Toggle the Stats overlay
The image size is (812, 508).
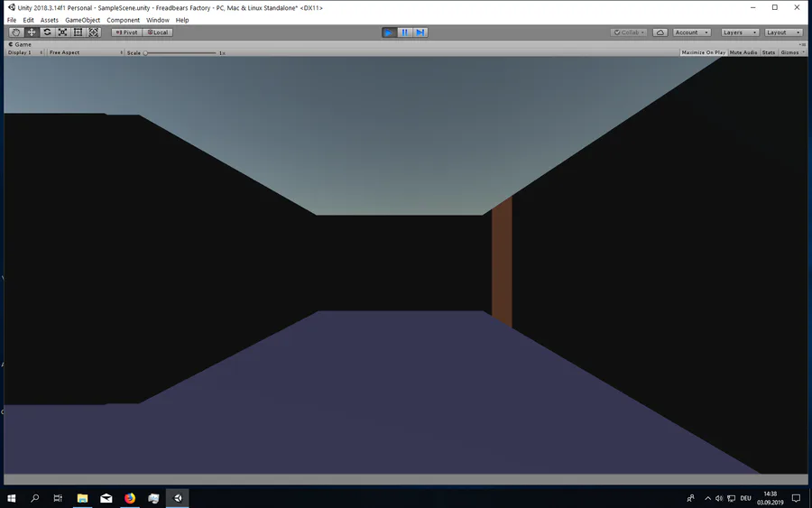[769, 52]
